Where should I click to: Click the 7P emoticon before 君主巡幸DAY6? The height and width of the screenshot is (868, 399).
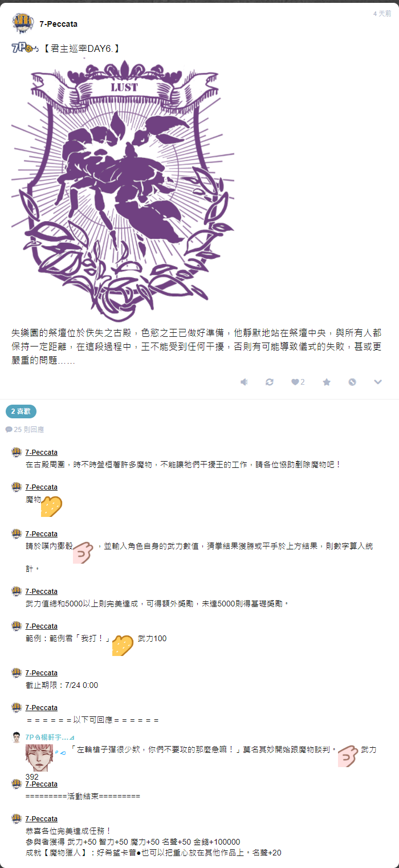coord(25,48)
